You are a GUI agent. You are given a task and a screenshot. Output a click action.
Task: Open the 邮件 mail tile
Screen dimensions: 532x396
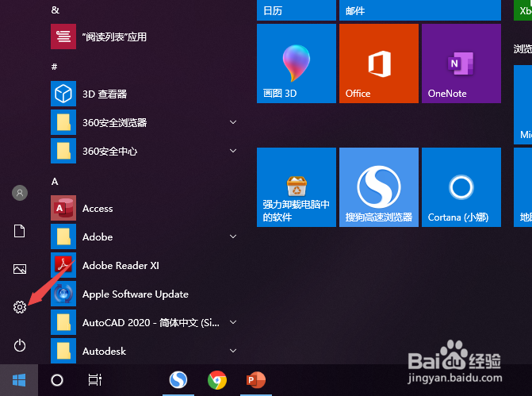pos(420,10)
